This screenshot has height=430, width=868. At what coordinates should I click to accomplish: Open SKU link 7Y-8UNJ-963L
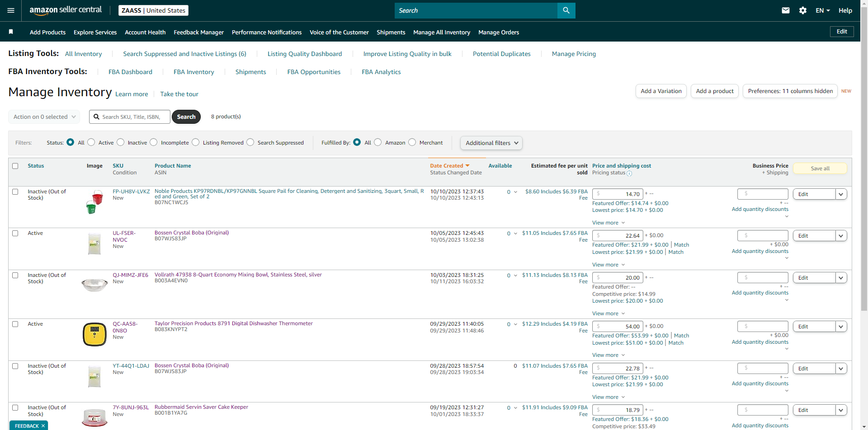(x=131, y=407)
